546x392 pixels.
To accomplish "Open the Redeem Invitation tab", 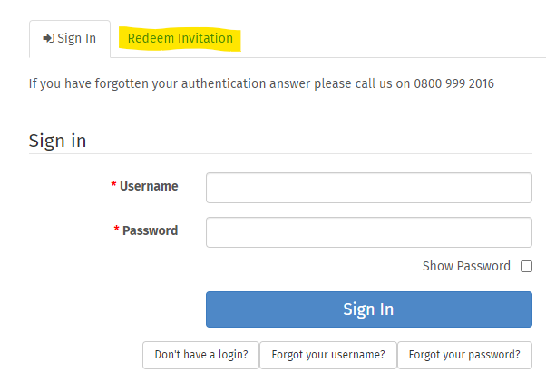I will coord(180,38).
